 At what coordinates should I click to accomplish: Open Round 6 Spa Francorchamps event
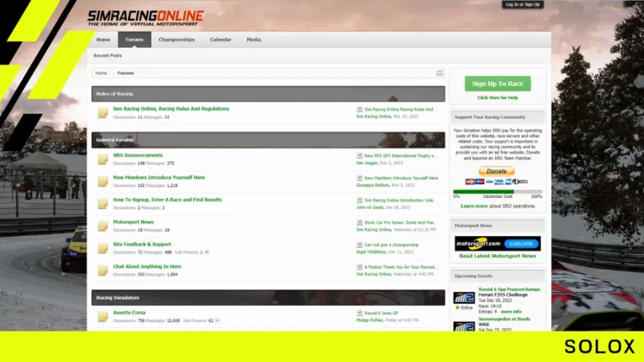tap(509, 289)
